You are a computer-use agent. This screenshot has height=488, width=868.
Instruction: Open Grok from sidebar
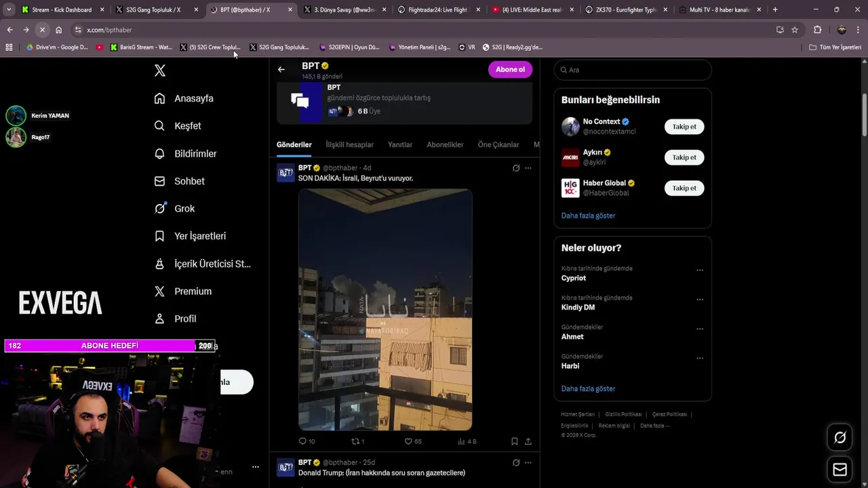click(174, 209)
